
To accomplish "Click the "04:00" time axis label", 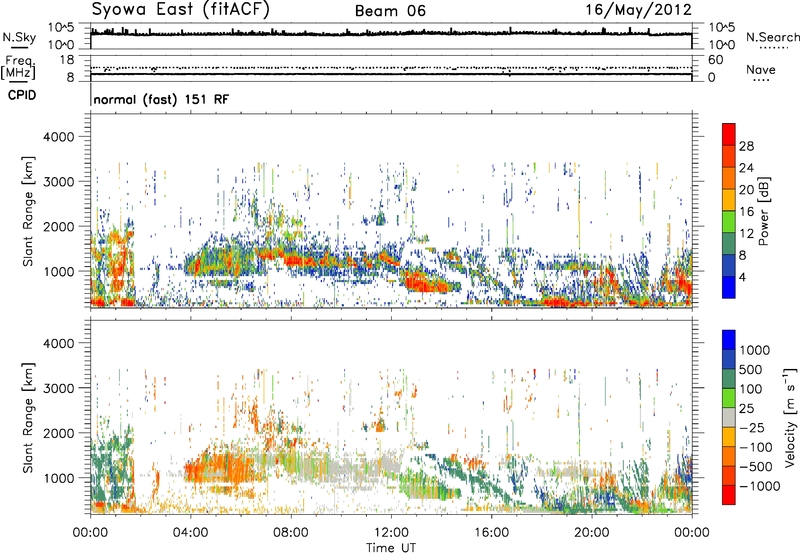I will point(190,533).
